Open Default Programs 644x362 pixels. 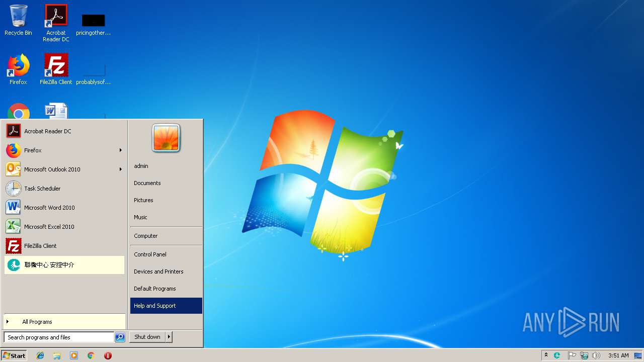166,289
